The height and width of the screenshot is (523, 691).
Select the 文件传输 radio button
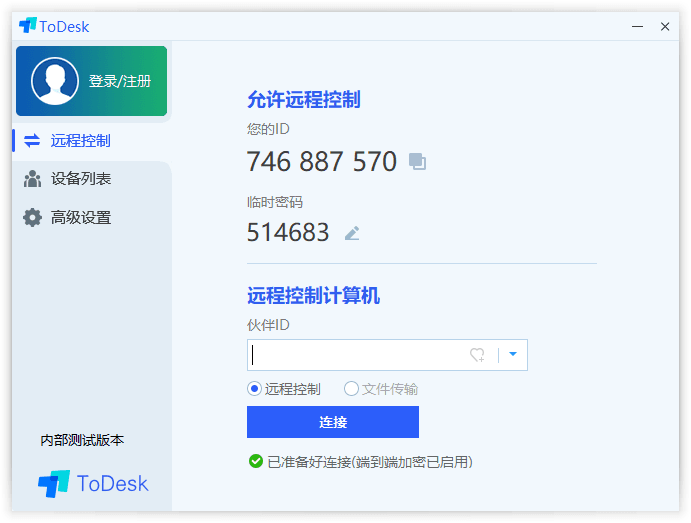351,389
